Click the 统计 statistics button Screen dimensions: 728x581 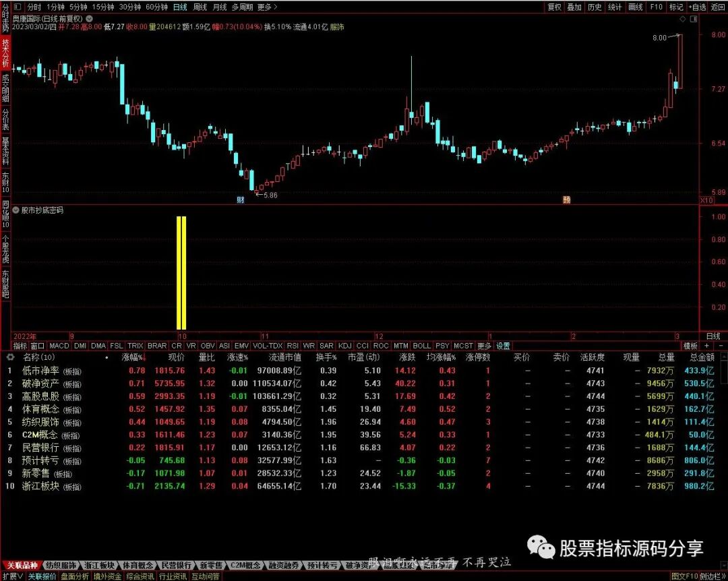(x=615, y=7)
